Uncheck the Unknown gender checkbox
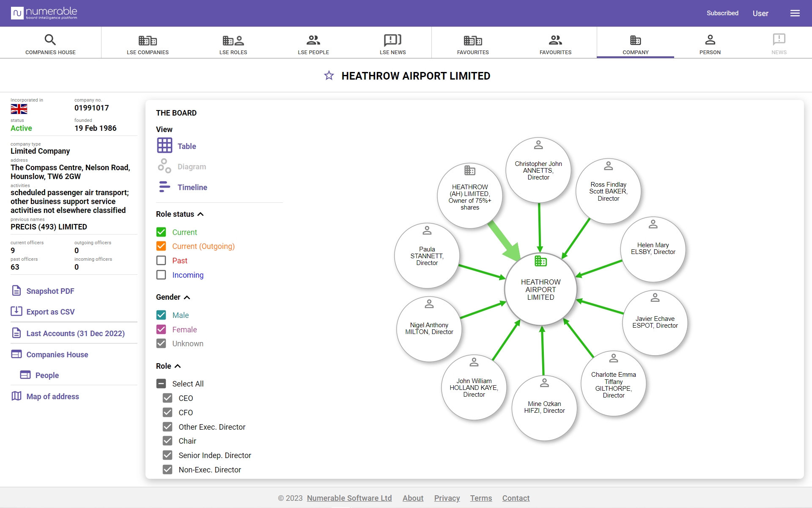 point(161,343)
